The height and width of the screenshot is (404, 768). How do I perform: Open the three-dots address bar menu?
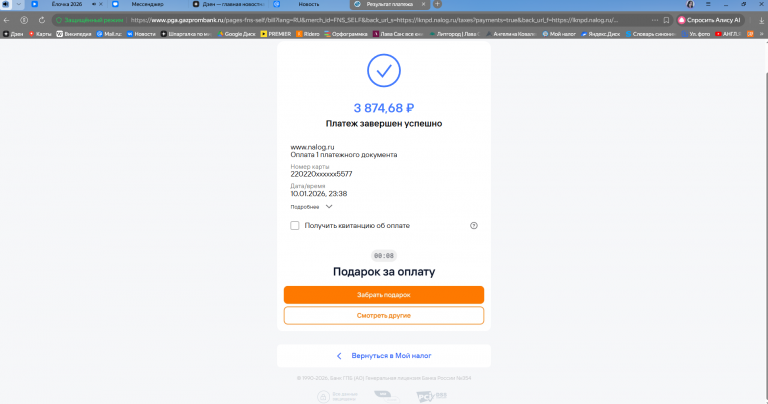655,20
